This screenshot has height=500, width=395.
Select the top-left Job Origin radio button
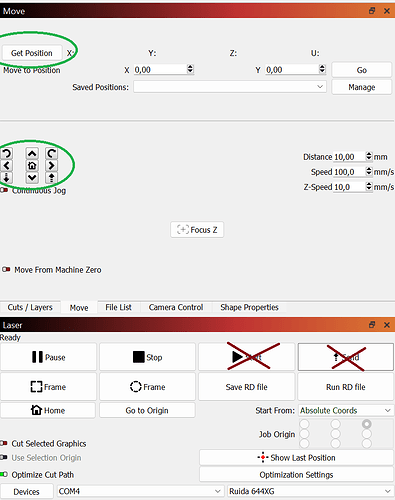tap(304, 424)
